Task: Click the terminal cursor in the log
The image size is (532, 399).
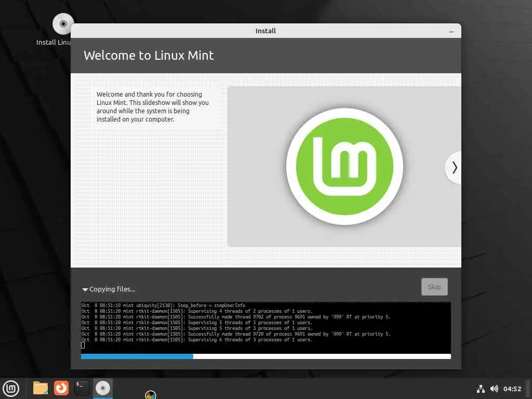Action: (83, 345)
